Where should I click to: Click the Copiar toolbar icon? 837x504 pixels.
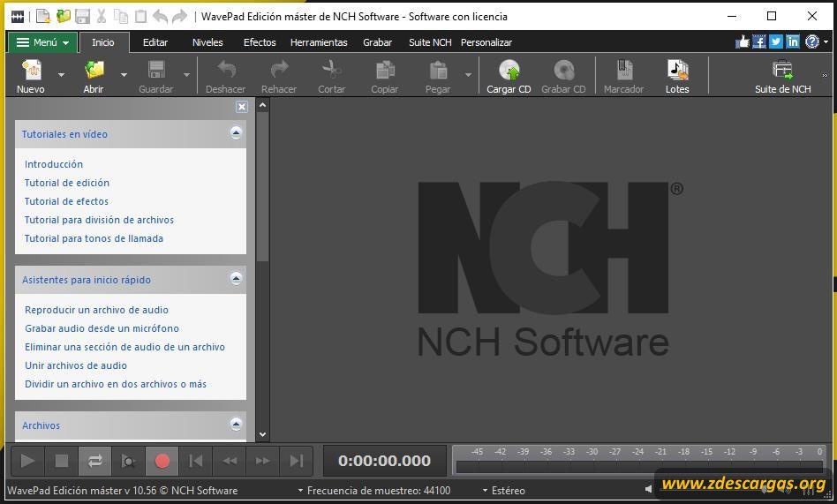(385, 71)
